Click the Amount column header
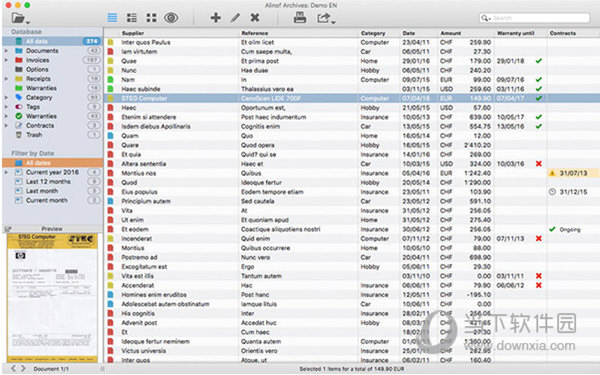600x375 pixels. [x=450, y=33]
